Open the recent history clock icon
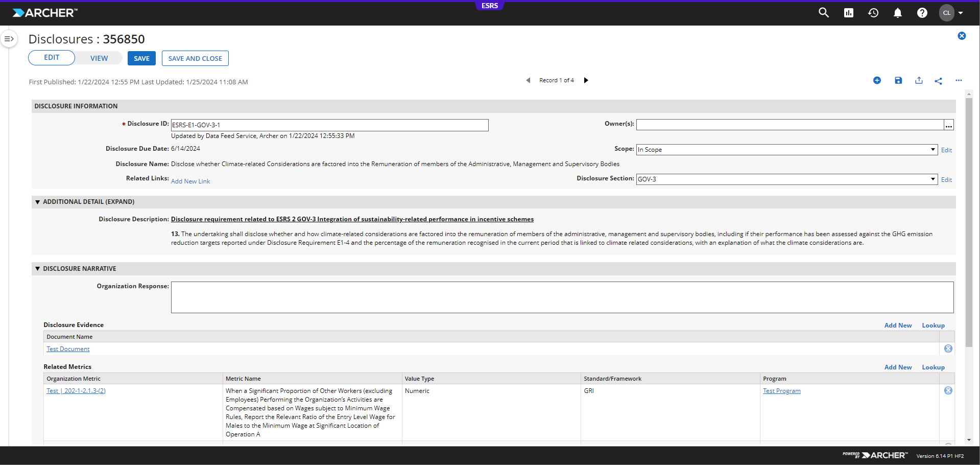This screenshot has height=465, width=980. point(873,13)
